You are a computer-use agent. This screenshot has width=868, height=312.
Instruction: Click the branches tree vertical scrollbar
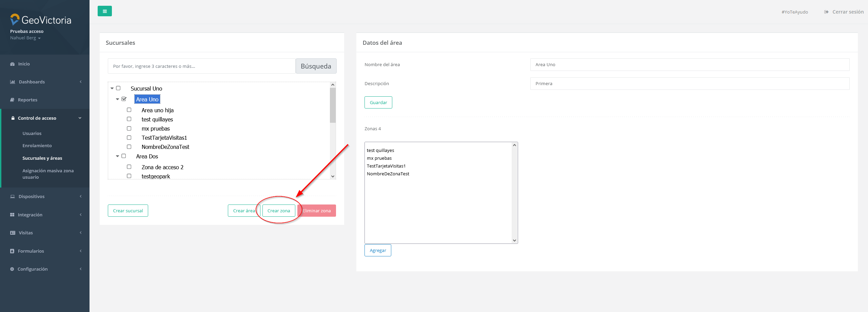[333, 105]
